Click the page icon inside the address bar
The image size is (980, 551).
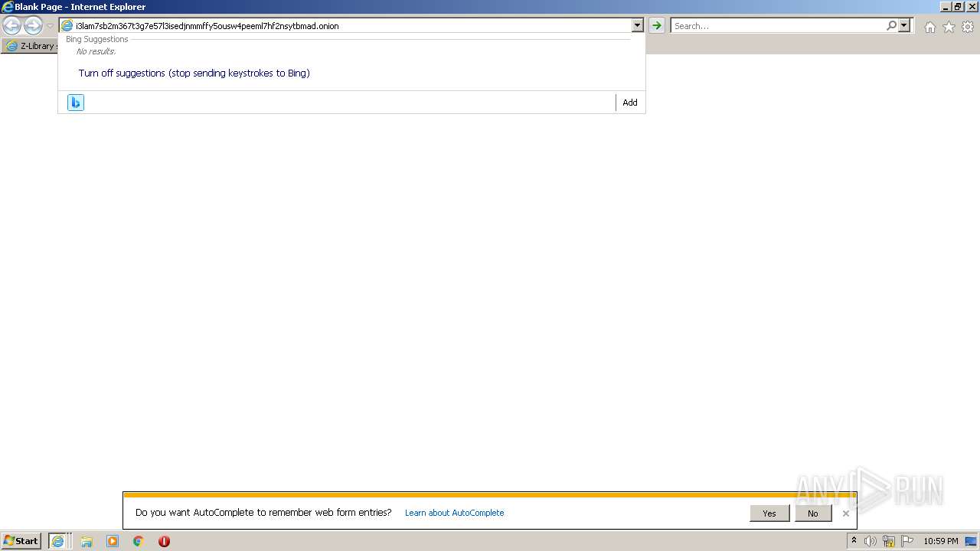pyautogui.click(x=67, y=26)
